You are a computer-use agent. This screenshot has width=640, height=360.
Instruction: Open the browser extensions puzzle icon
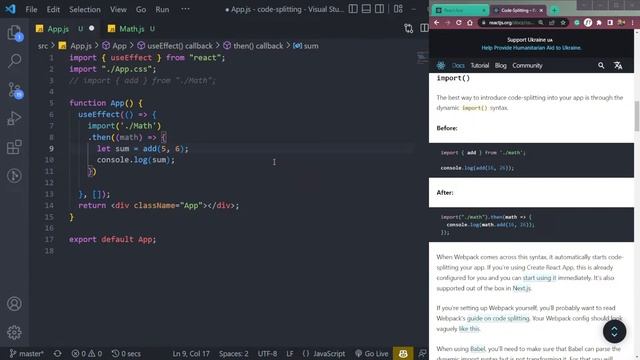599,23
